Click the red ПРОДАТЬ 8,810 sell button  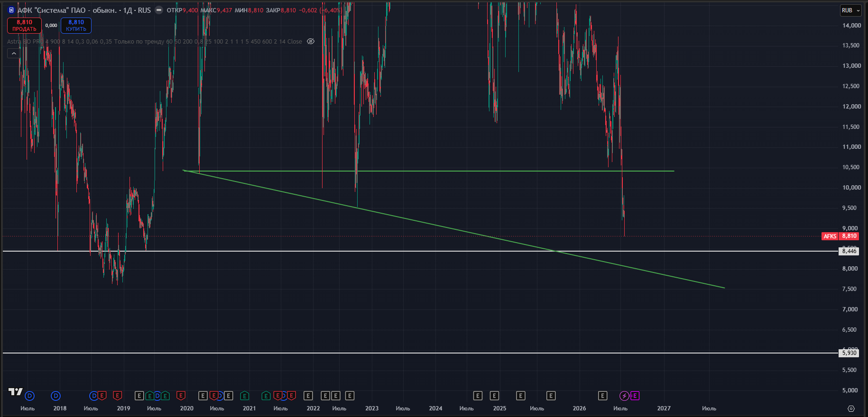click(x=24, y=26)
